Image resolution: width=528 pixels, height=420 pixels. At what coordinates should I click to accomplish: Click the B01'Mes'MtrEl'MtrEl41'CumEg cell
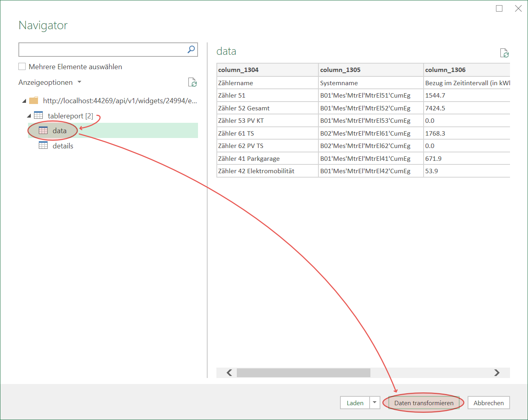[371, 158]
